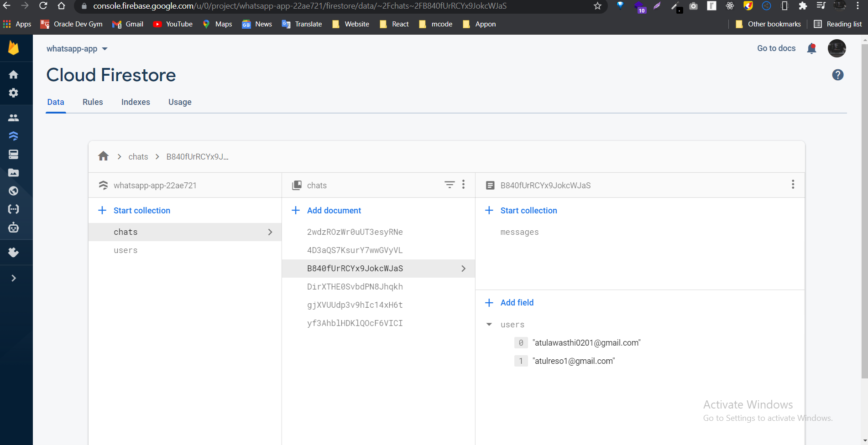Click the breadcrumb home icon
Image resolution: width=868 pixels, height=445 pixels.
tap(104, 156)
